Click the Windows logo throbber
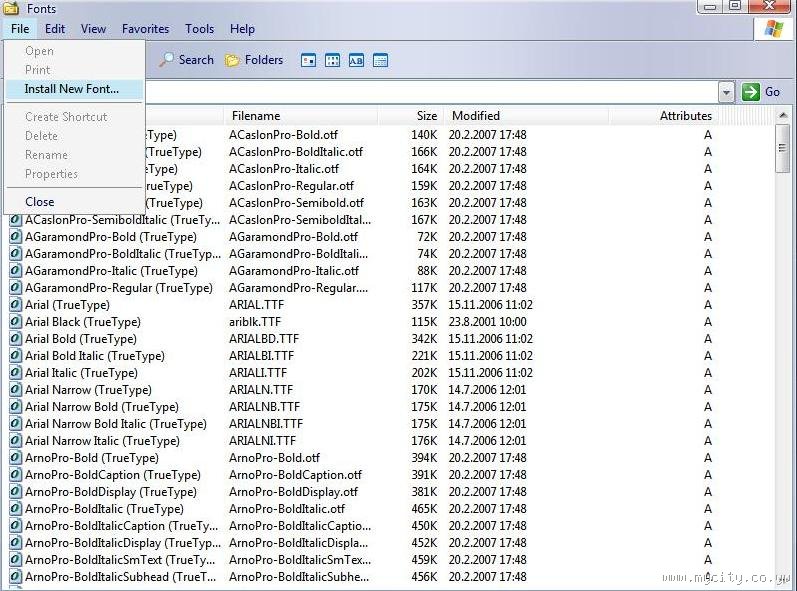Viewport: 797px width, 591px height. [x=774, y=28]
